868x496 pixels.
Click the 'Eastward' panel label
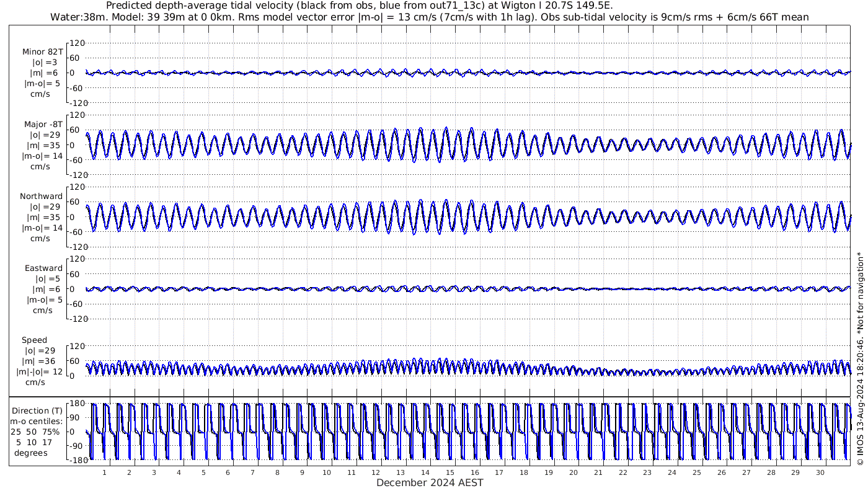click(x=43, y=268)
